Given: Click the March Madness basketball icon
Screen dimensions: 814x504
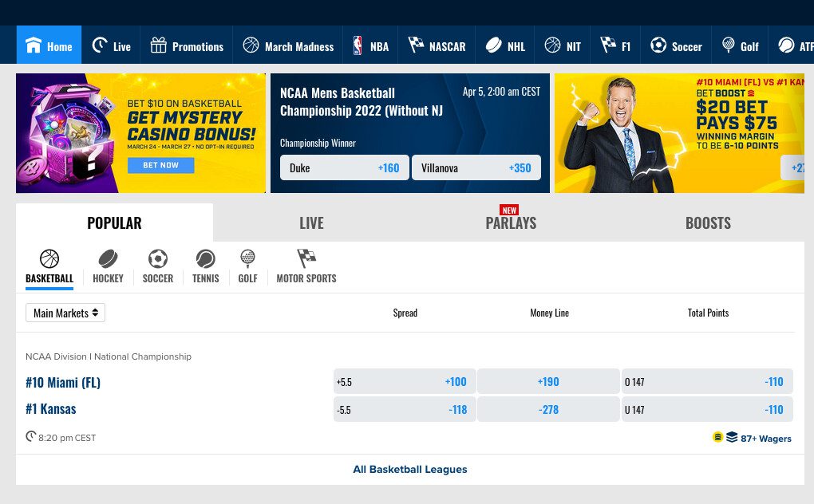Looking at the screenshot, I should pyautogui.click(x=251, y=45).
